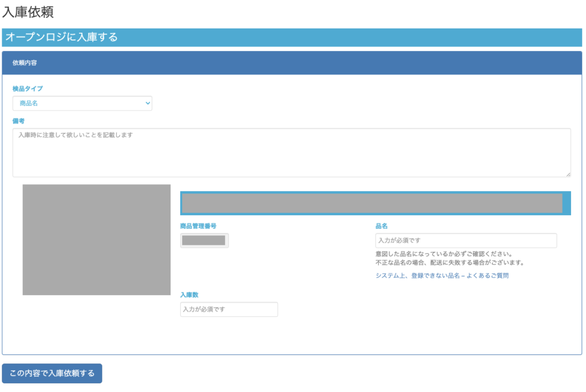
Task: Click the 品名 field label
Action: (x=379, y=225)
